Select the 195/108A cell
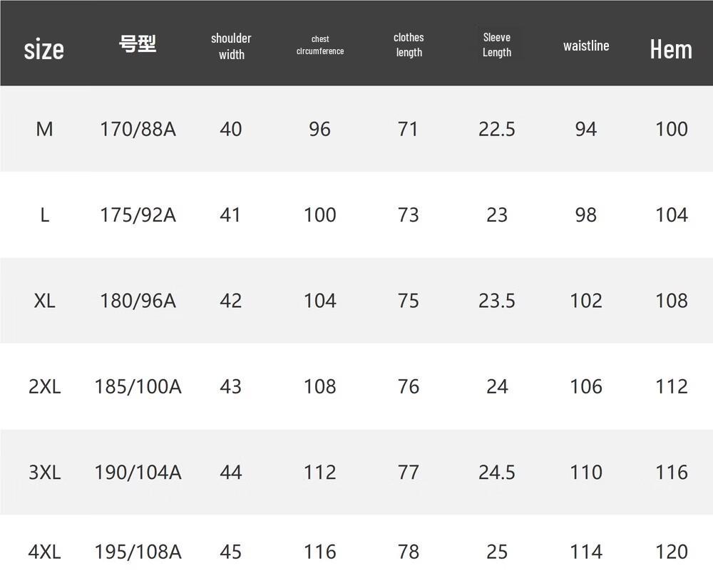The height and width of the screenshot is (588, 713). click(138, 552)
